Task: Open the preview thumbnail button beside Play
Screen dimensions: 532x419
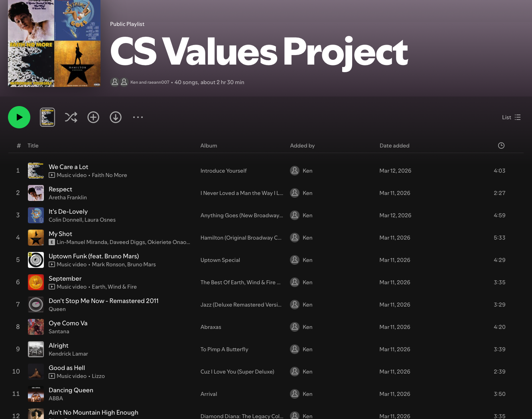Action: tap(47, 117)
